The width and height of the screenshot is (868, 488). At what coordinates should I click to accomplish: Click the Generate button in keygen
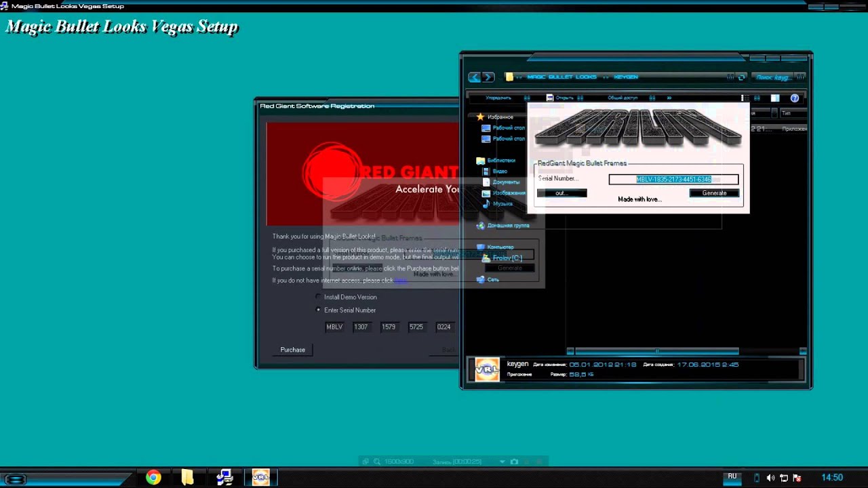714,193
